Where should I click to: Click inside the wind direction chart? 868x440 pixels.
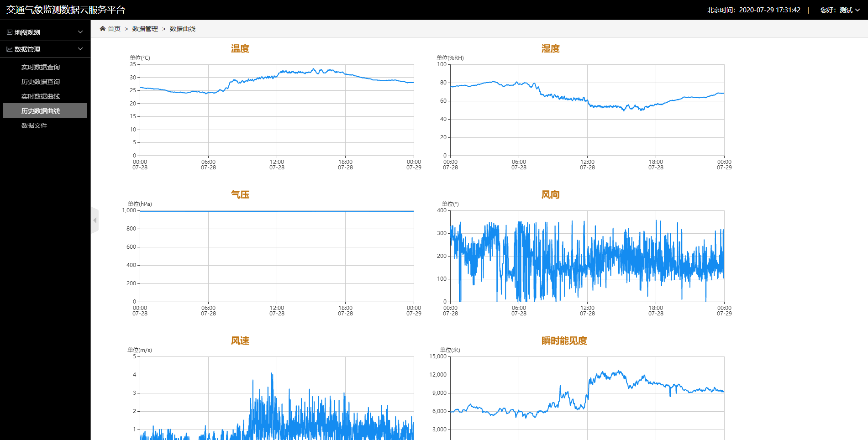[587, 256]
